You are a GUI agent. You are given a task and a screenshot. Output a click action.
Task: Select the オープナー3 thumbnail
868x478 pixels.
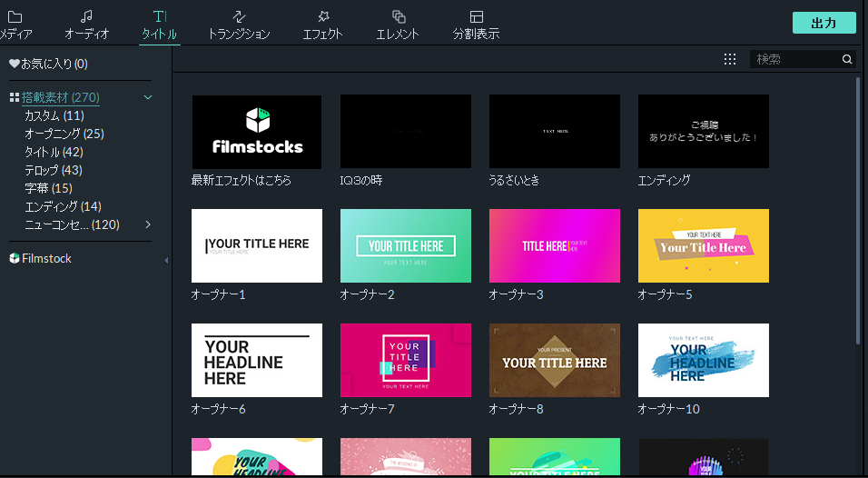pos(555,246)
